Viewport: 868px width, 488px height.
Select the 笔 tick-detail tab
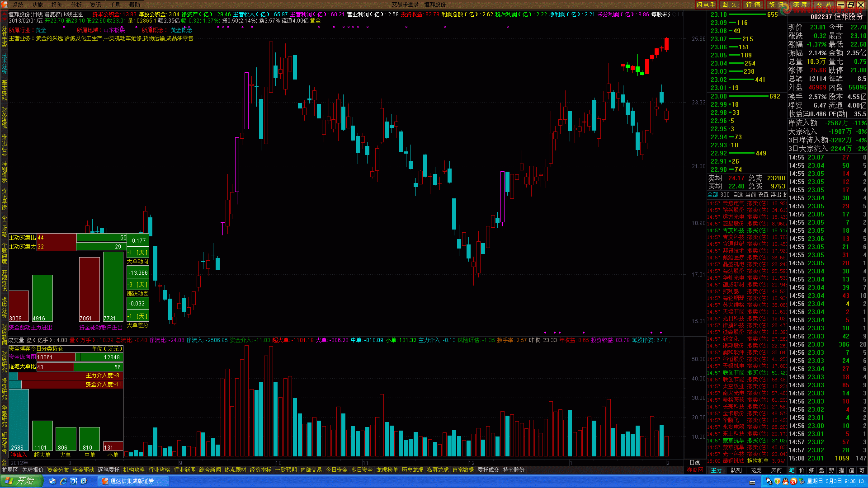click(792, 470)
